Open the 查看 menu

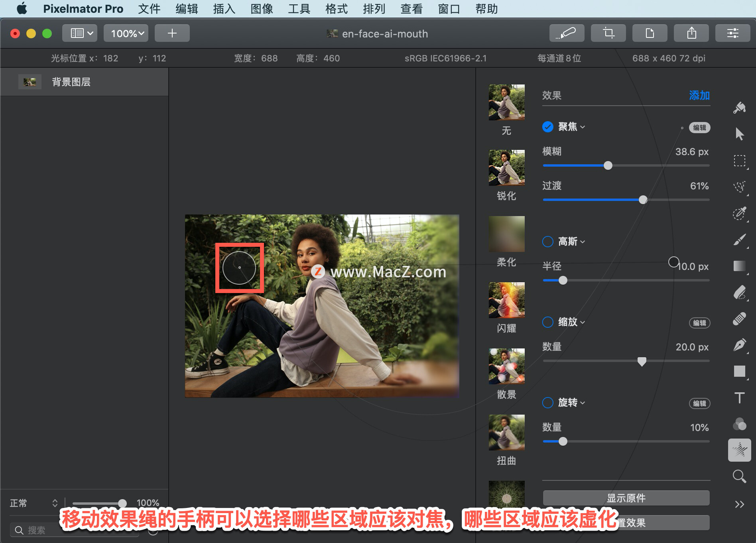(411, 8)
